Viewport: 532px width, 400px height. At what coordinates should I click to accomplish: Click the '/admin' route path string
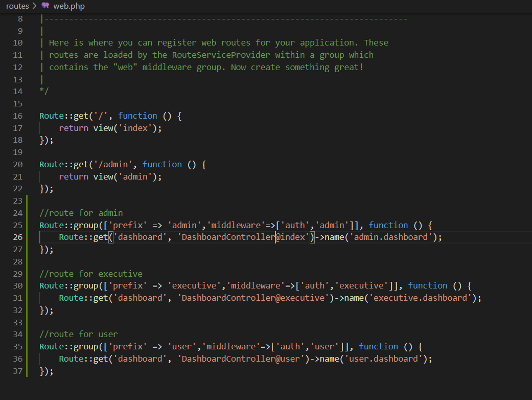113,164
